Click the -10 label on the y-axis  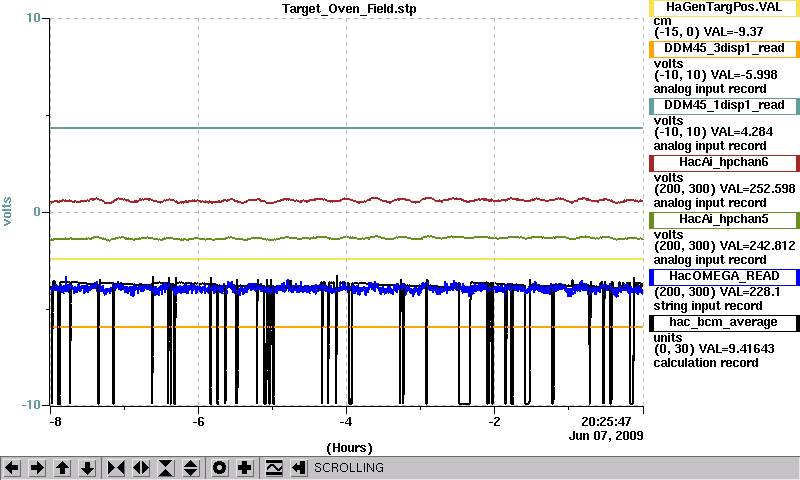(x=31, y=405)
